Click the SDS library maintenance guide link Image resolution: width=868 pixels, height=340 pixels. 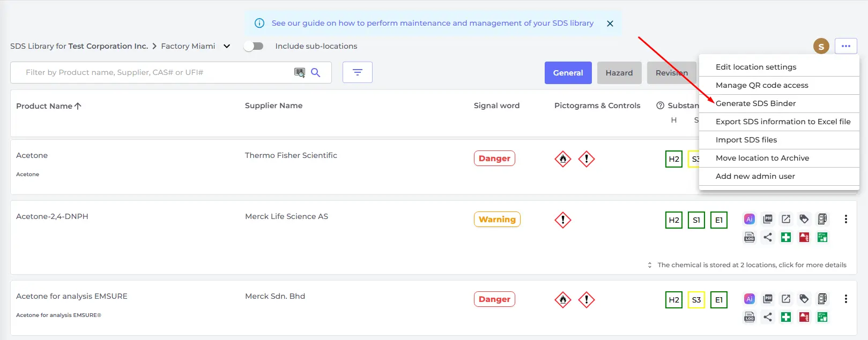(432, 23)
